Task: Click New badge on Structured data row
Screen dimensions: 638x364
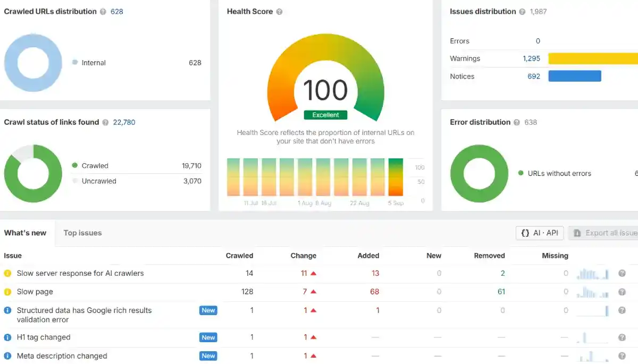Action: point(208,310)
